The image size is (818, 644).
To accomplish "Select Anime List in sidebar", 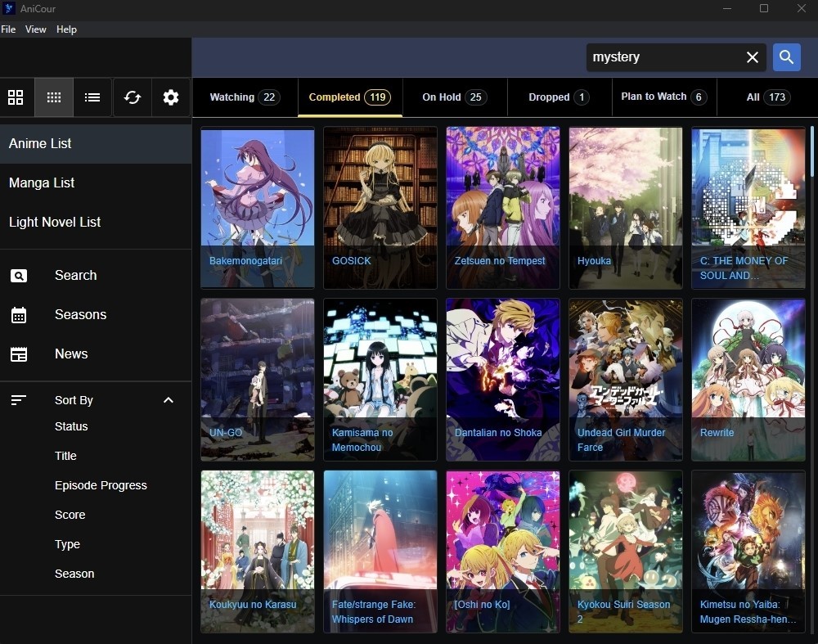I will (96, 143).
